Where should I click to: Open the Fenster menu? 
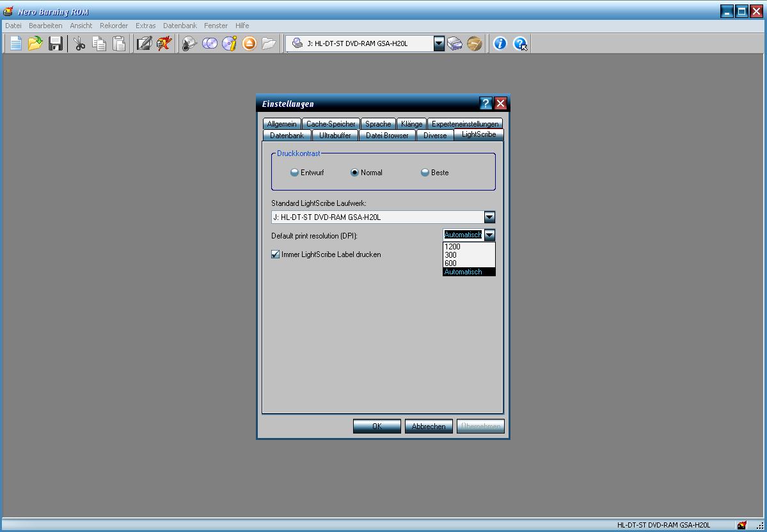pyautogui.click(x=216, y=26)
